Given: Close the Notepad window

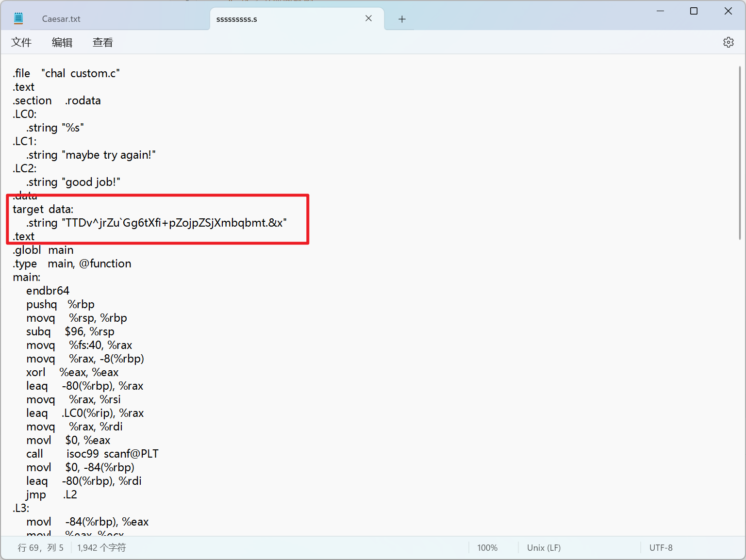Looking at the screenshot, I should click(x=728, y=11).
